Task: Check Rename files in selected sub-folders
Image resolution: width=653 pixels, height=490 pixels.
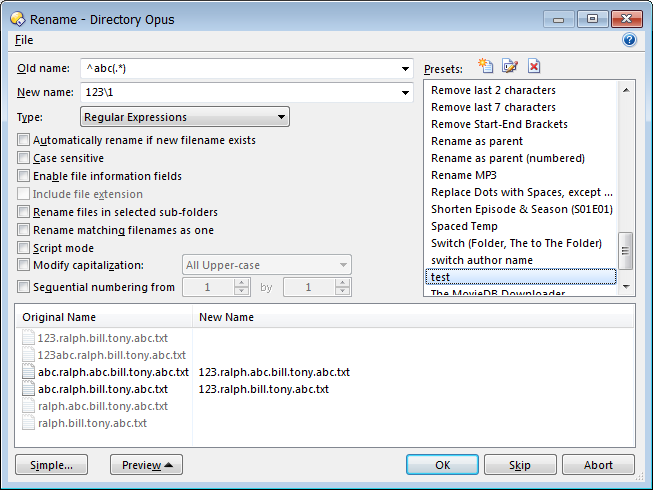Action: (23, 211)
